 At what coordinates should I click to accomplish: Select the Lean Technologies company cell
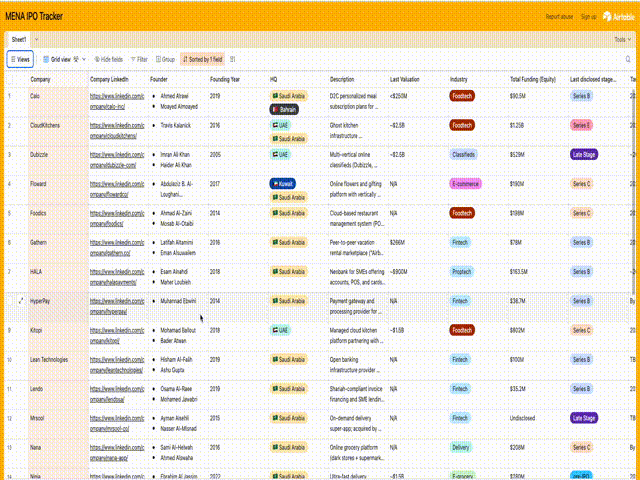coord(58,365)
